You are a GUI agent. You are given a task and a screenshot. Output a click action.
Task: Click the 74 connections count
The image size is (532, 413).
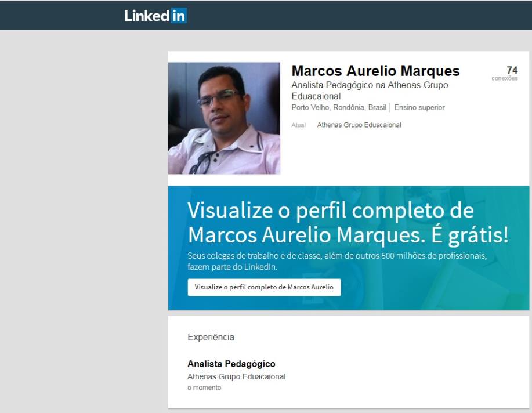(512, 70)
